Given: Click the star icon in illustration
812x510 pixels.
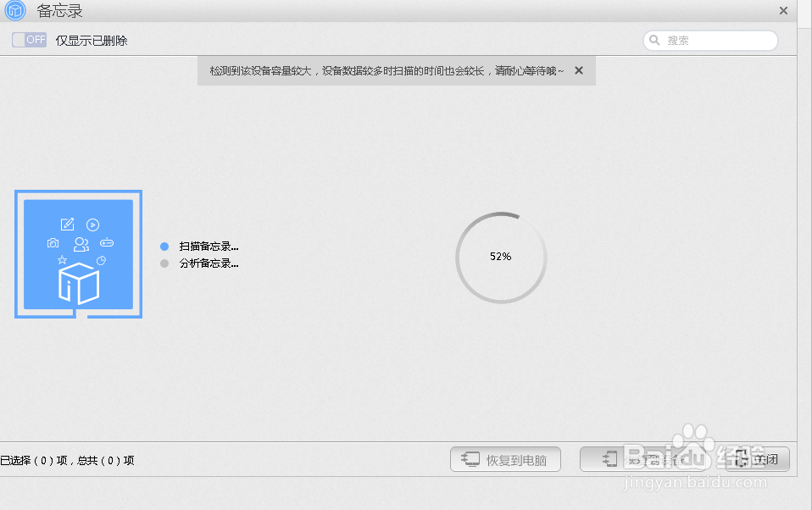Looking at the screenshot, I should pyautogui.click(x=62, y=259).
